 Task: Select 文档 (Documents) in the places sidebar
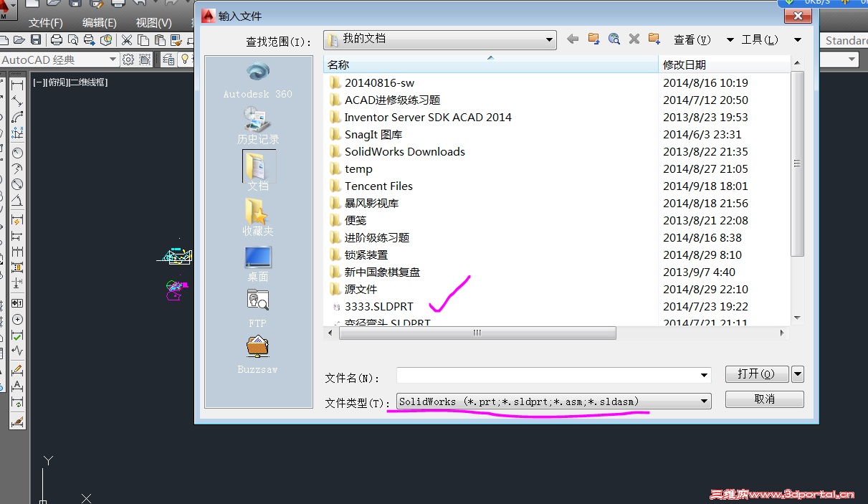click(x=258, y=171)
